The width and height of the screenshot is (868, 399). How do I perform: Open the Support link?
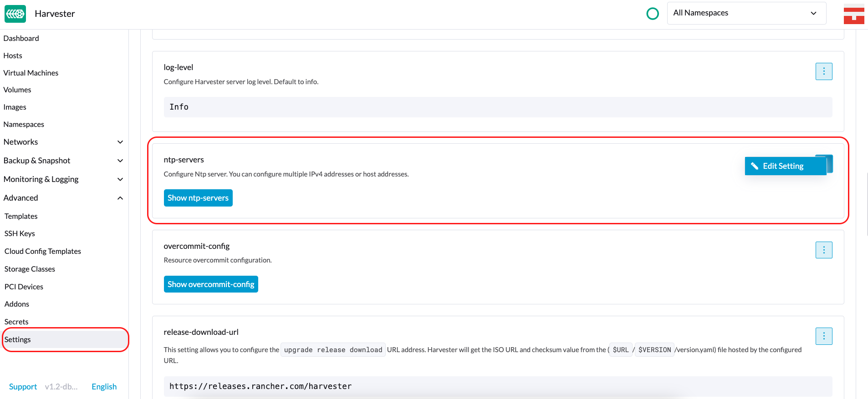tap(23, 387)
